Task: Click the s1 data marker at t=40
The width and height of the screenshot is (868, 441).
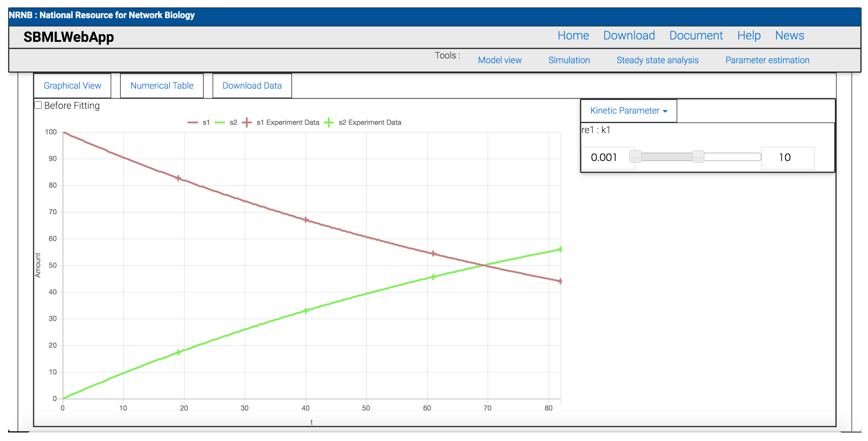Action: pyautogui.click(x=306, y=220)
